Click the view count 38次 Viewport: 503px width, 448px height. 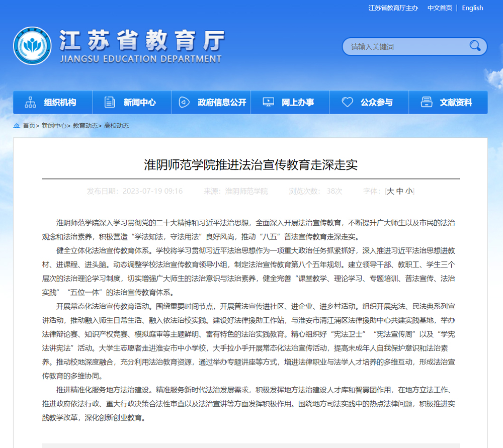pyautogui.click(x=334, y=192)
